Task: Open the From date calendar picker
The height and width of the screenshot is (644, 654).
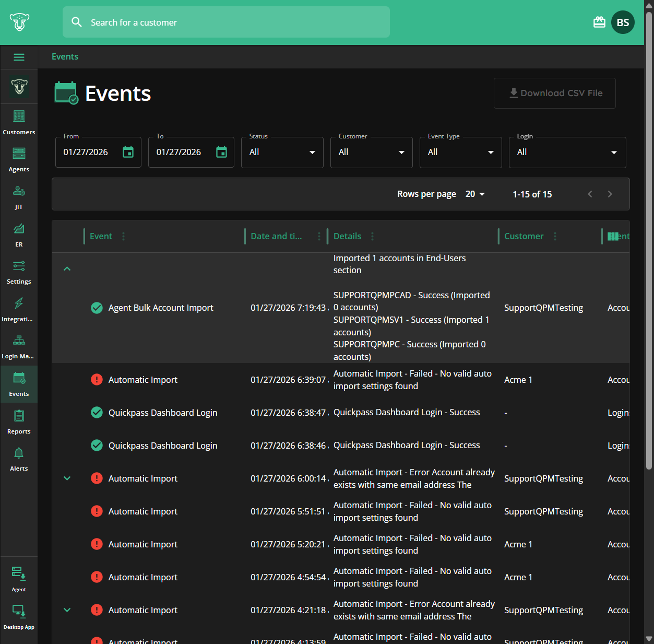Action: (128, 152)
